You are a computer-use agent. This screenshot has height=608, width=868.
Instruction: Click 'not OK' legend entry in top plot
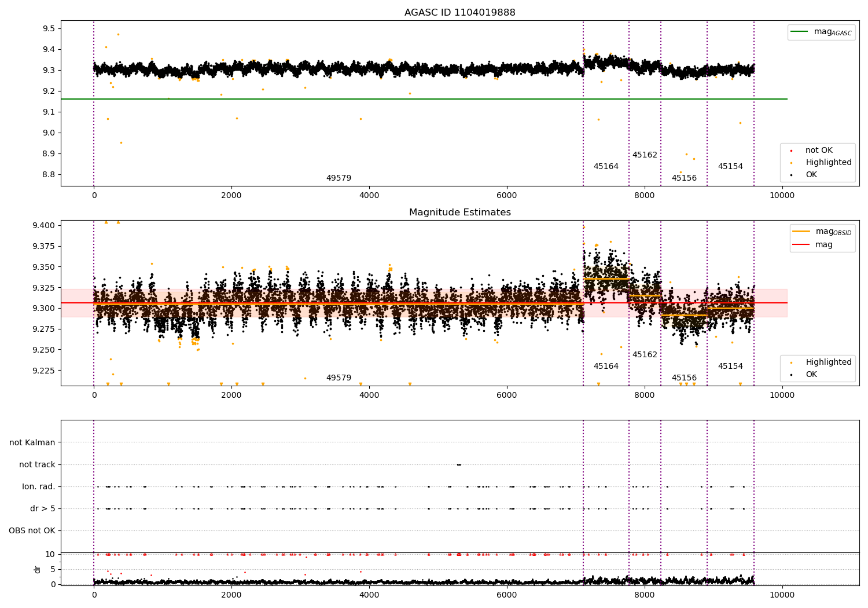coord(812,151)
